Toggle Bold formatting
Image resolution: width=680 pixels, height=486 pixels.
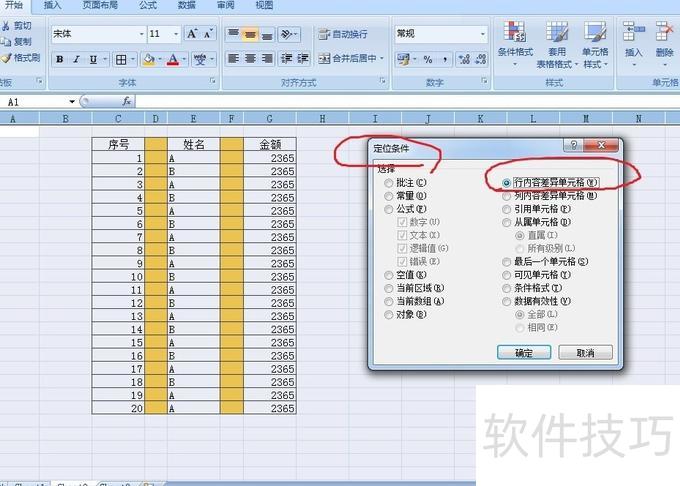tap(60, 59)
